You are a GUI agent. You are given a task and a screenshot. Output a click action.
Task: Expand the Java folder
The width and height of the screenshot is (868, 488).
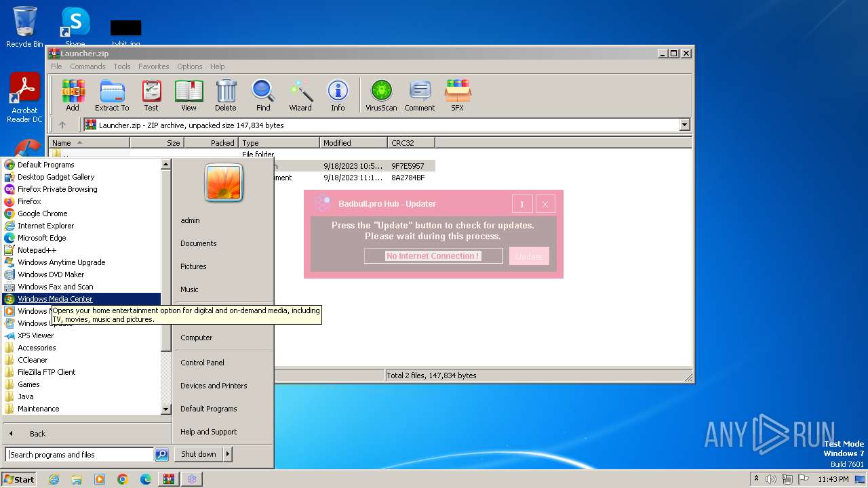[25, 396]
